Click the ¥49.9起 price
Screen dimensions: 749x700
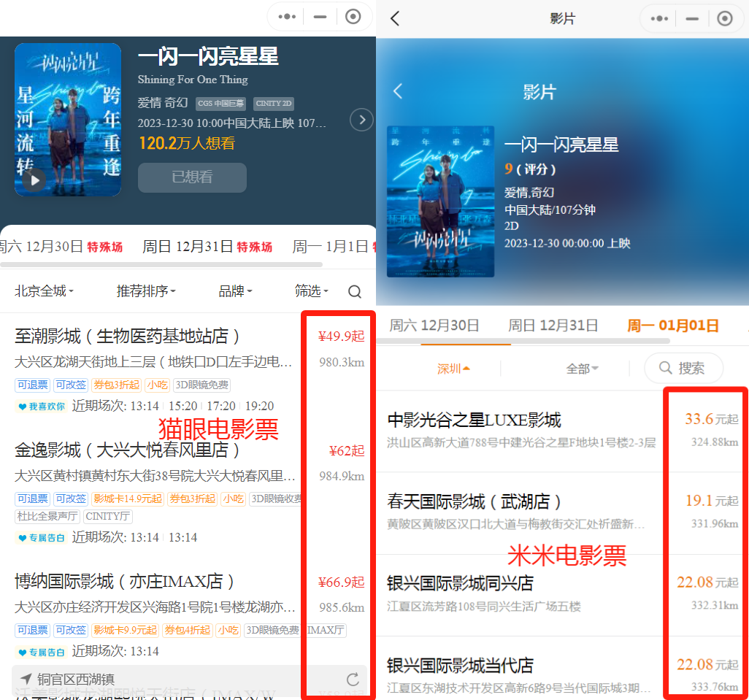coord(341,336)
